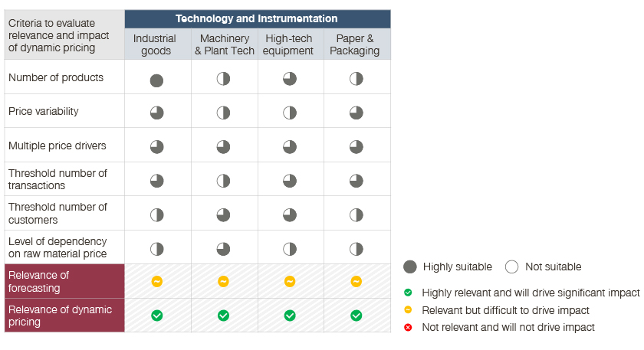Click Industrial goods Threshold number of customers circle
This screenshot has width=644, height=350.
point(156,214)
